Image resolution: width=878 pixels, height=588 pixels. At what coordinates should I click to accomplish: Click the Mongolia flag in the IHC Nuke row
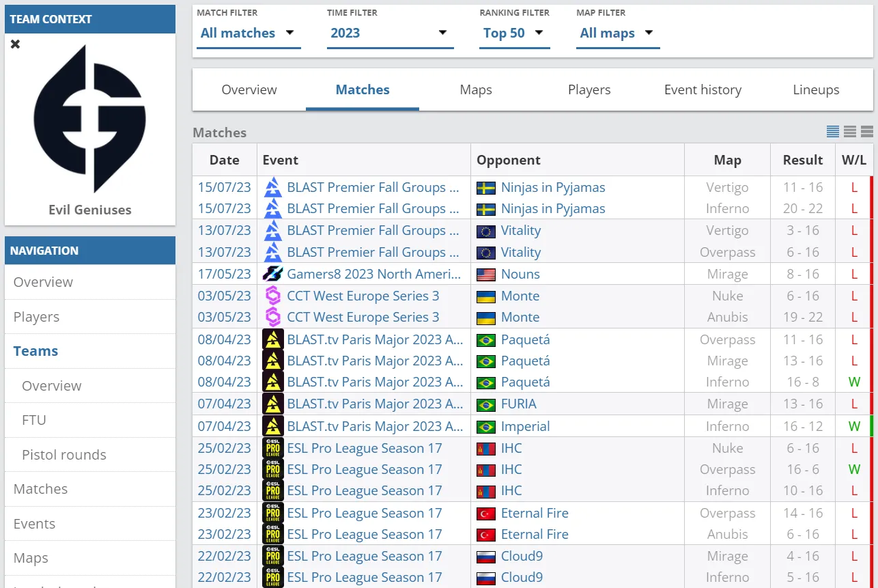[486, 449]
